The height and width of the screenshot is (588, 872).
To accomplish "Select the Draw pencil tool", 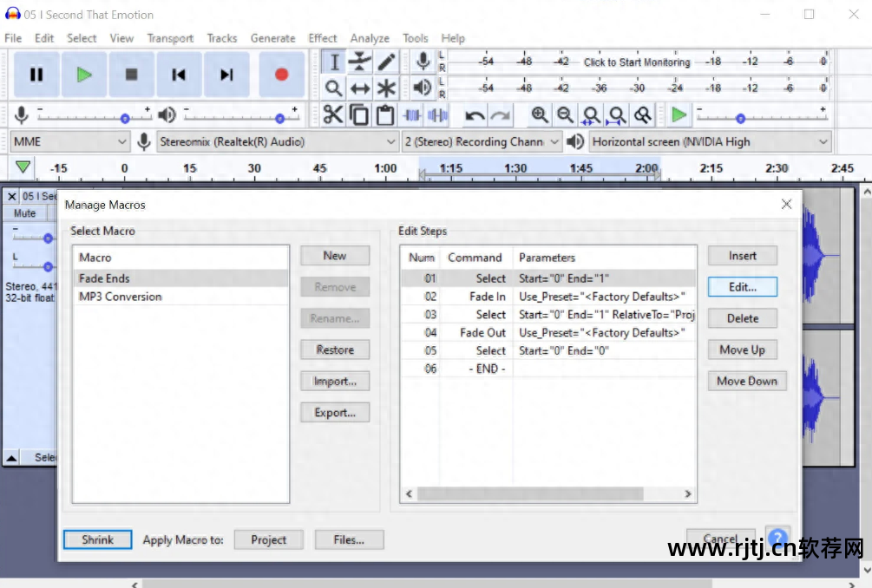I will (386, 62).
